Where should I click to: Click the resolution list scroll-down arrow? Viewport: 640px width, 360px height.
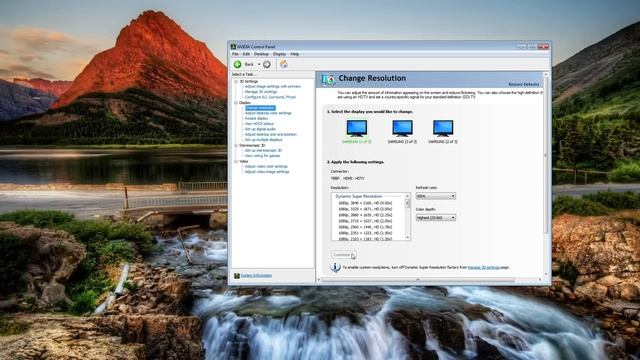(407, 238)
